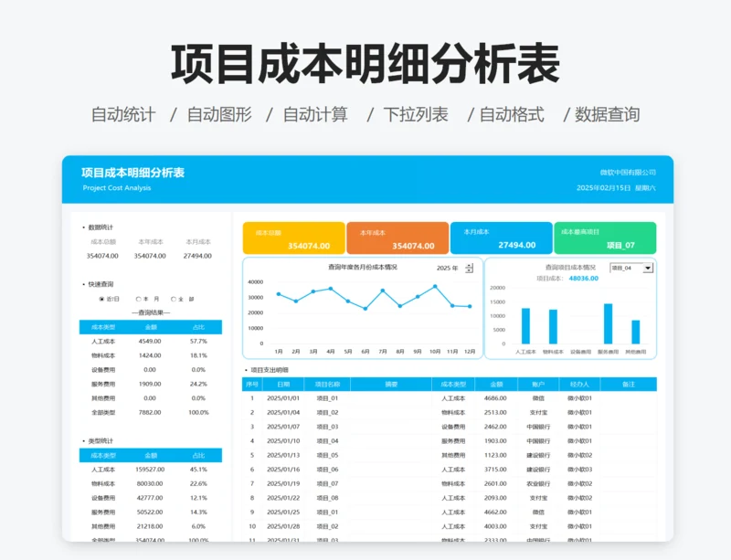731x560 pixels.
Task: Select the 项目_07 cell in row 7
Action: (327, 483)
